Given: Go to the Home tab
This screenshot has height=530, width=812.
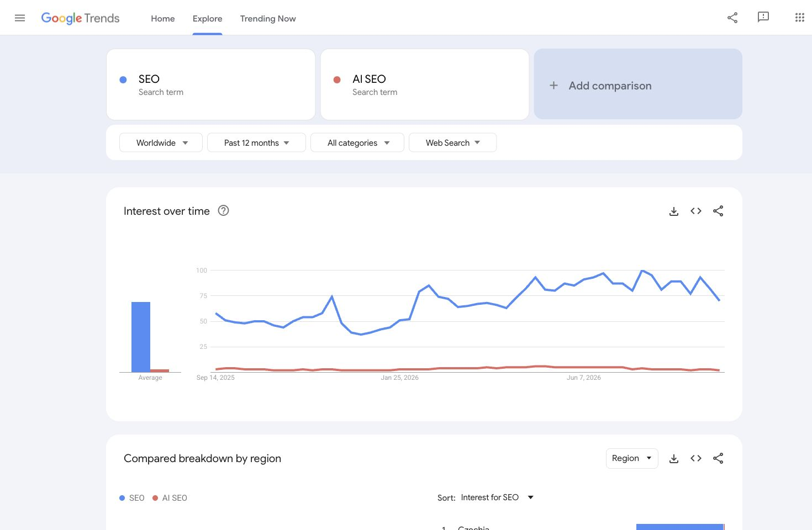Looking at the screenshot, I should 163,18.
